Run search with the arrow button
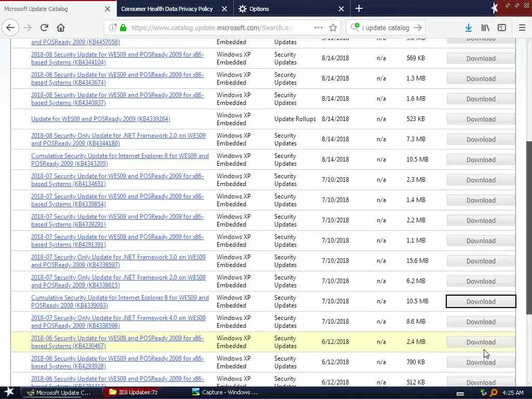532x399 pixels. [418, 28]
